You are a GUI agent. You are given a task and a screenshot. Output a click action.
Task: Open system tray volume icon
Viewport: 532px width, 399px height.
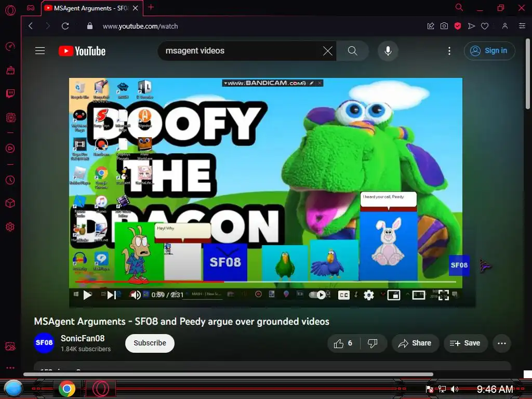455,389
